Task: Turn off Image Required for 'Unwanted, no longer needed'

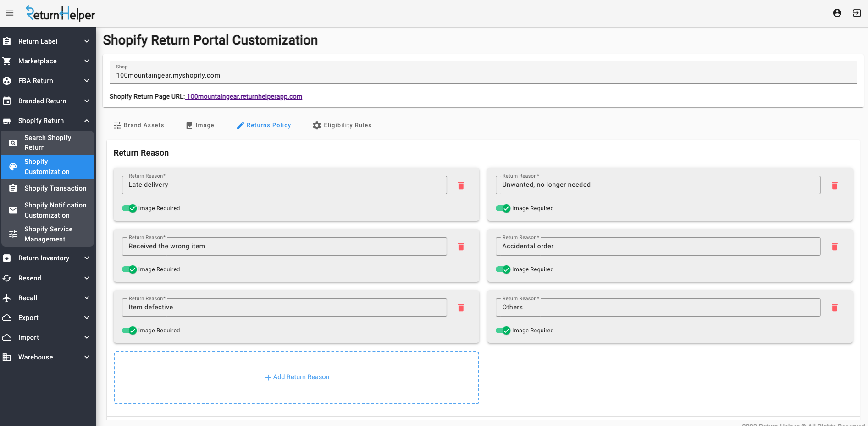Action: tap(503, 208)
